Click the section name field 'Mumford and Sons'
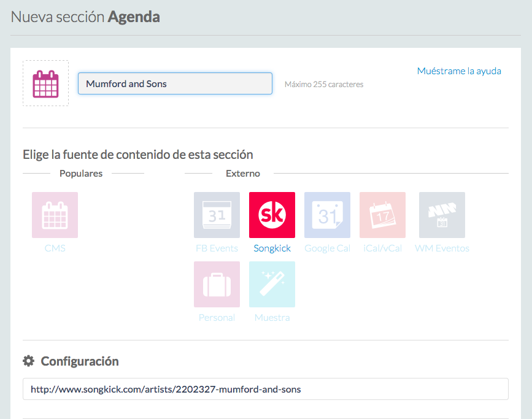The width and height of the screenshot is (532, 419). [175, 84]
